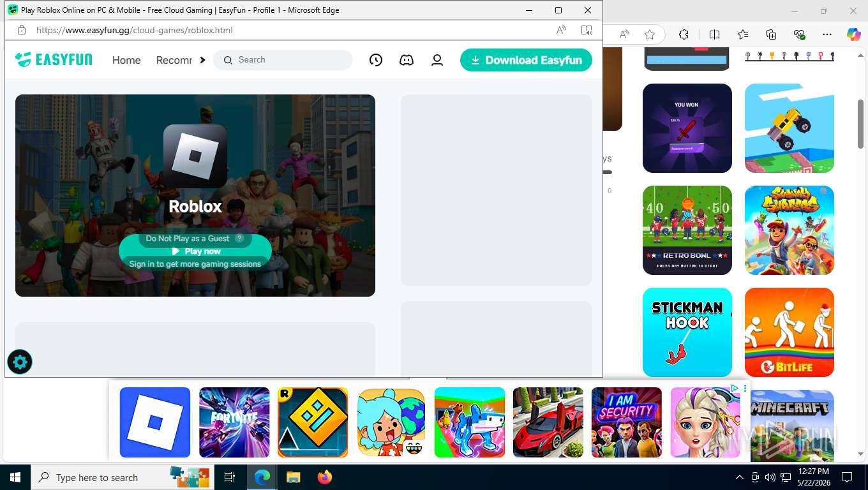Screen dimensions: 868x490
Task: Open the user account icon
Action: pyautogui.click(x=437, y=60)
